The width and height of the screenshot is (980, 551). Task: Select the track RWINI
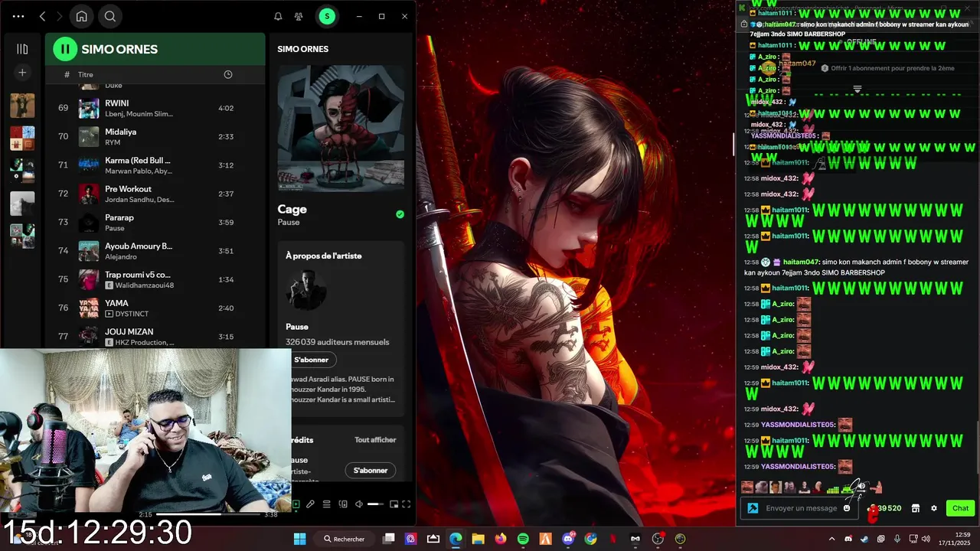[x=155, y=108]
